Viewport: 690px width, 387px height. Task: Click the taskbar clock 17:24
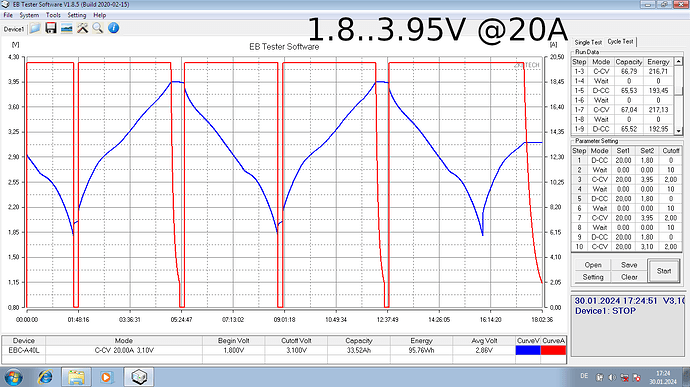coord(663,373)
